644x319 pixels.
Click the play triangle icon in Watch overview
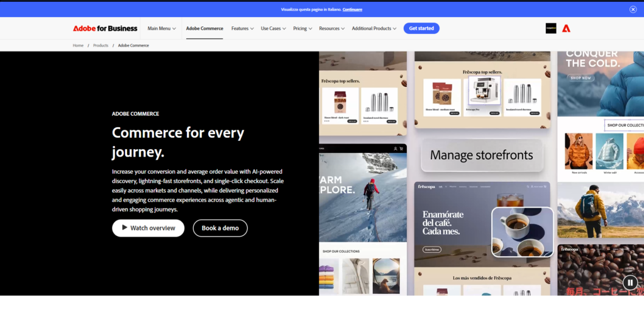click(125, 227)
